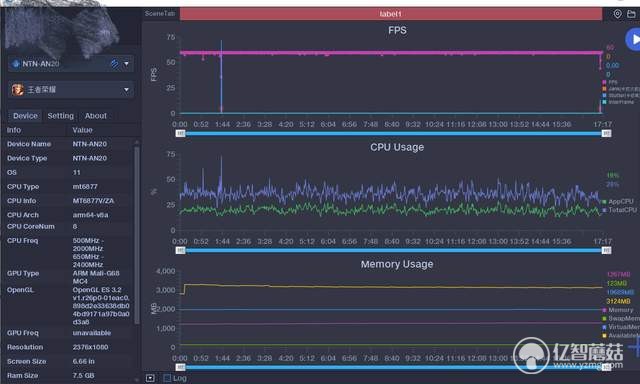Click the FPS chart right range handle
The width and height of the screenshot is (640, 384).
[607, 133]
